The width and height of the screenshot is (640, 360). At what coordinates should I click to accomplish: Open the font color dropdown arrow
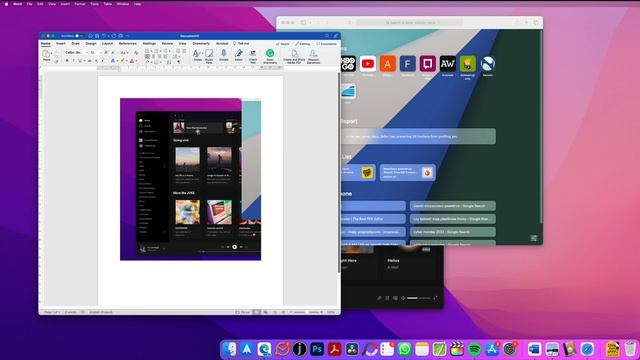[136, 61]
